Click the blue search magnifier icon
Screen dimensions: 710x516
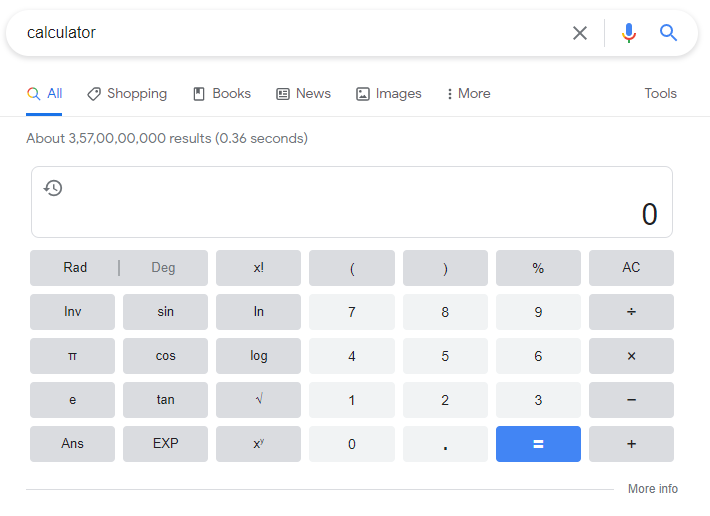pos(669,33)
